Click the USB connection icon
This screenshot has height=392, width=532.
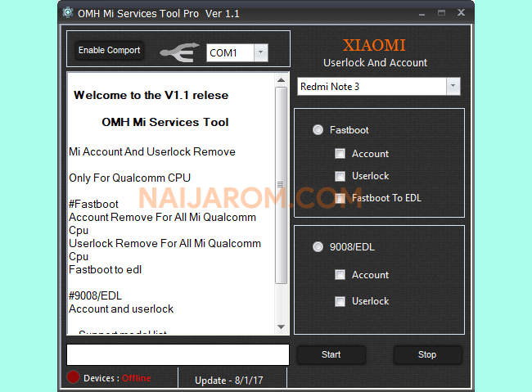(180, 52)
